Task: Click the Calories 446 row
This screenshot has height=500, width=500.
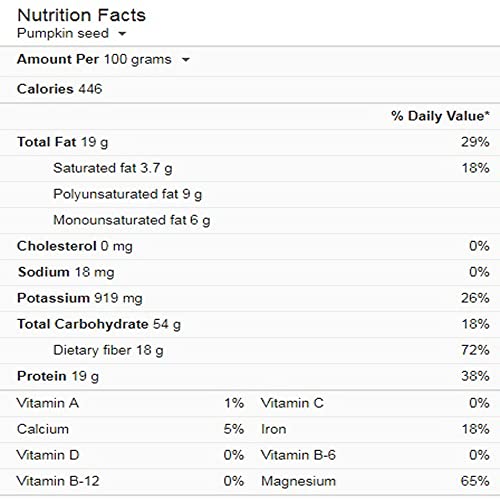Action: [x=250, y=89]
